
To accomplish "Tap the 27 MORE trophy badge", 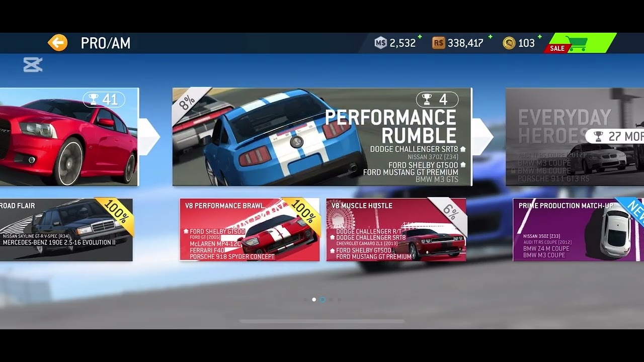I will [615, 136].
